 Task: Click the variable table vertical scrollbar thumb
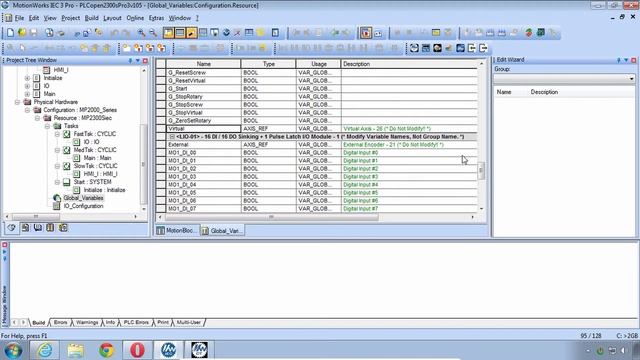(481, 171)
